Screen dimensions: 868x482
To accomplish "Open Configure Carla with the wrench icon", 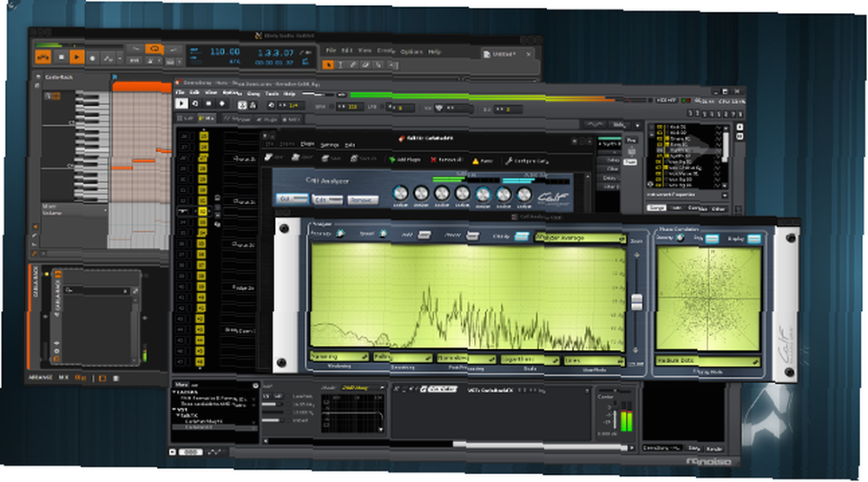I will coord(527,162).
